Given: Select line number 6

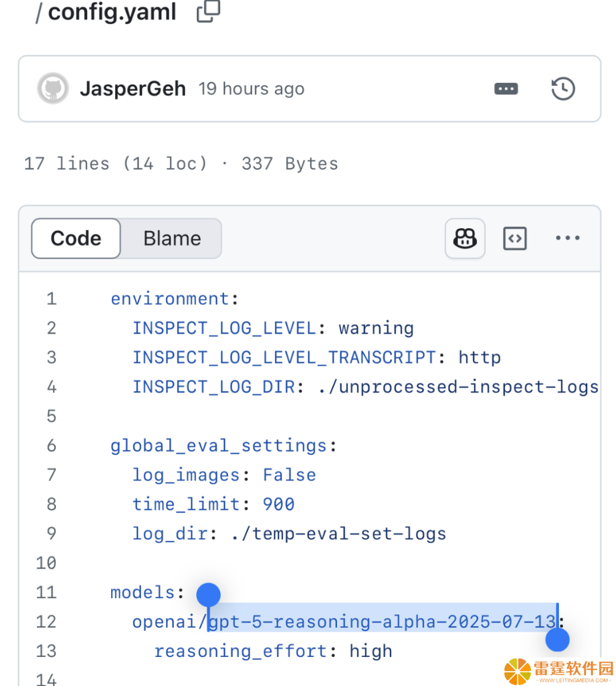Looking at the screenshot, I should point(51,446).
